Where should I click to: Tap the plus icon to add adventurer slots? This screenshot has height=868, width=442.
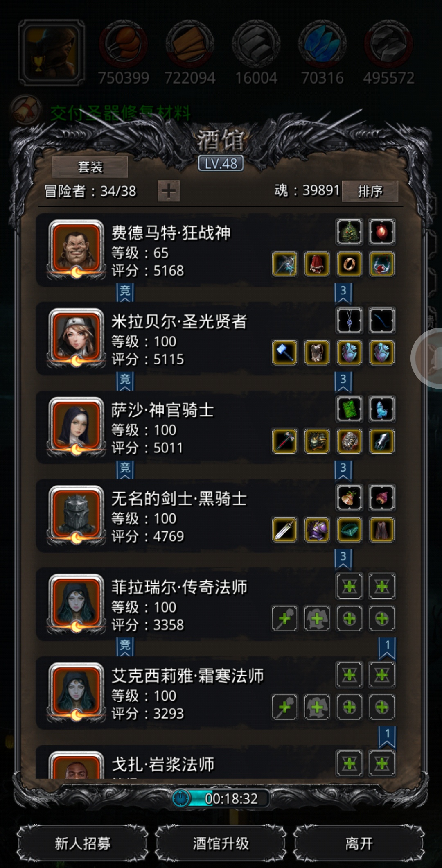[169, 191]
